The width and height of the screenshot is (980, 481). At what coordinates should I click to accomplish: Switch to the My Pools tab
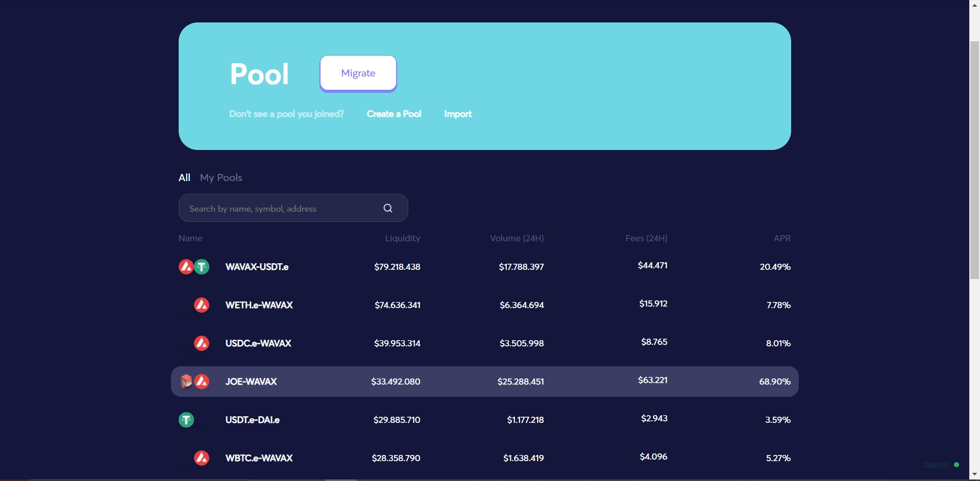(x=221, y=178)
